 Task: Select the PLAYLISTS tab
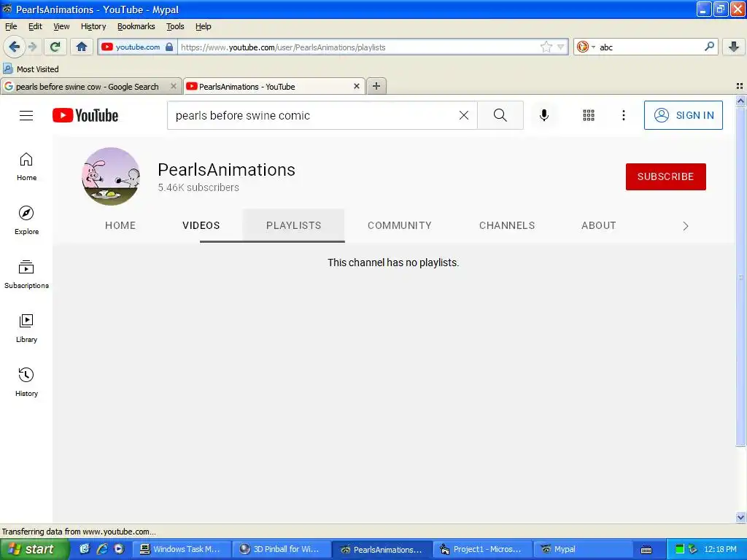coord(293,225)
